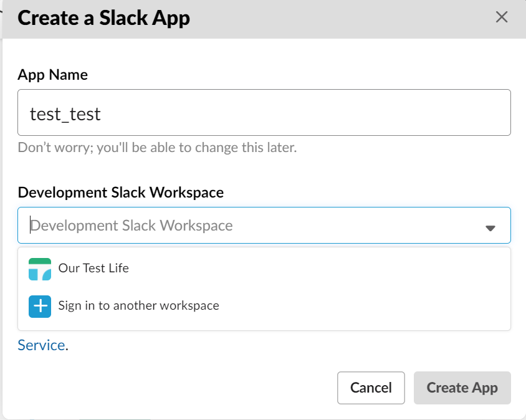
Task: Close the Create a Slack App dialog
Action: [x=502, y=17]
